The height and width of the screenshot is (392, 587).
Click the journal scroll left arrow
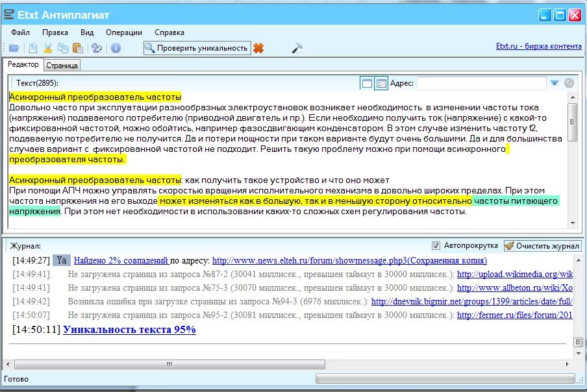[x=8, y=364]
